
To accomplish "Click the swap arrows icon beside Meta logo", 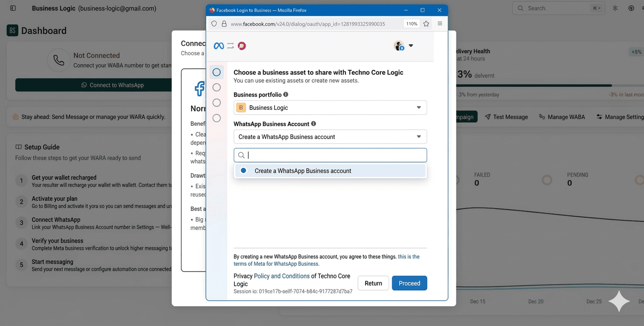I will (x=231, y=46).
